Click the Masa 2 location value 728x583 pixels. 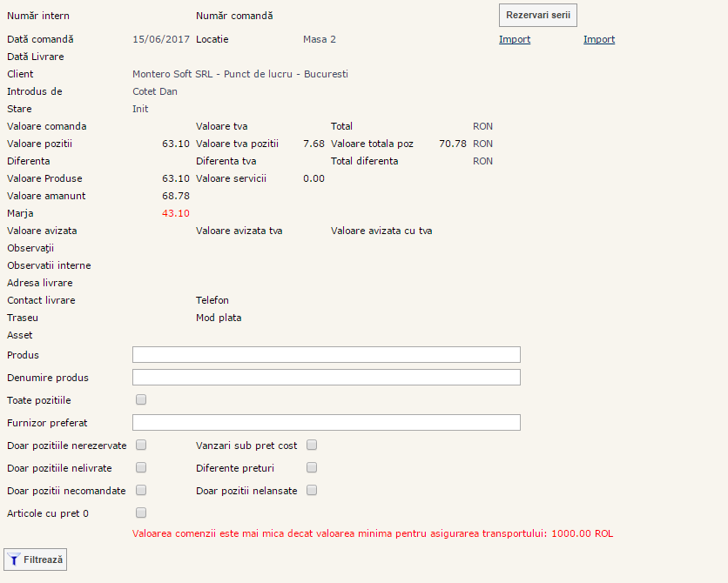pyautogui.click(x=319, y=39)
